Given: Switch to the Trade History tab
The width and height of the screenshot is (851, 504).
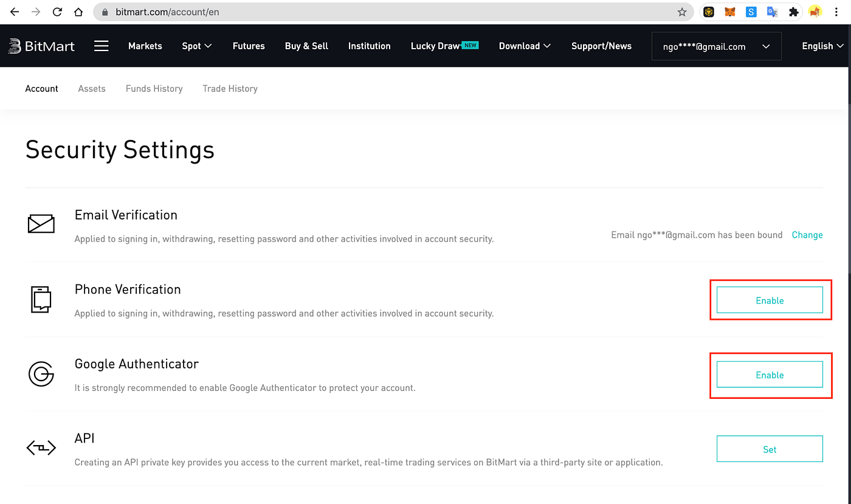Looking at the screenshot, I should click(230, 88).
